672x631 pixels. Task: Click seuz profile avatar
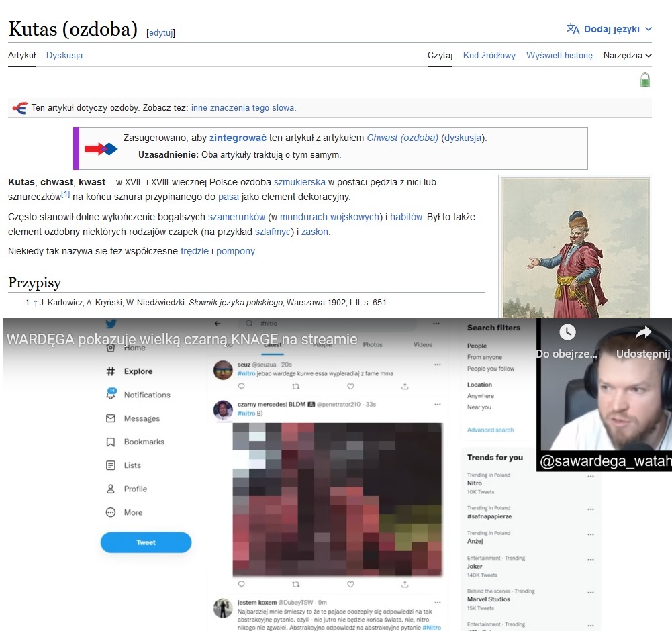pos(223,371)
